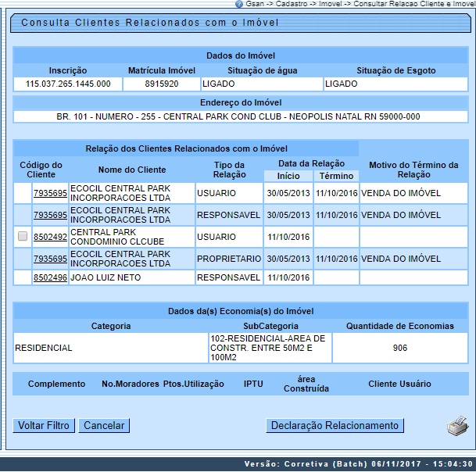Select the Matrícula Imóvel field 8915920

pos(162,84)
